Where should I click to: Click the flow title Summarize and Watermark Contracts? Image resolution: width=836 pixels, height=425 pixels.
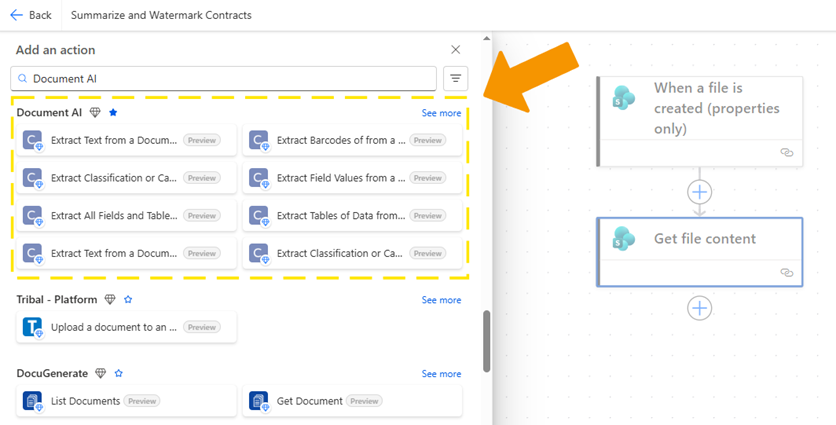pos(161,15)
